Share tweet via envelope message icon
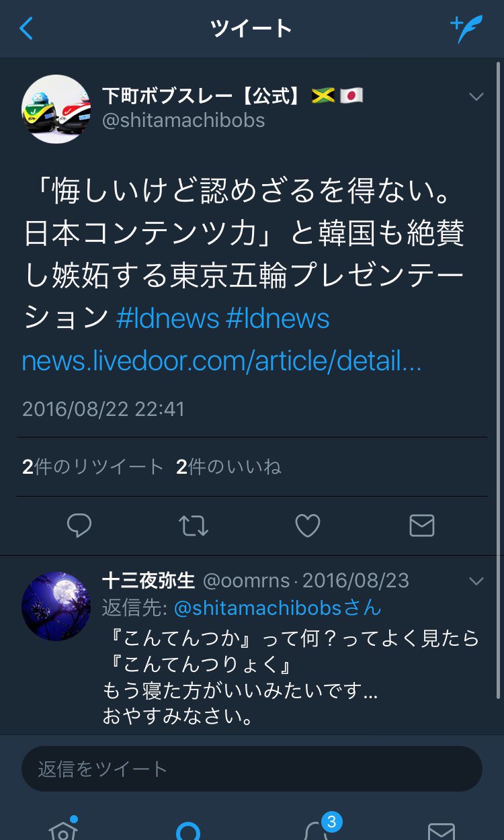The height and width of the screenshot is (840, 504). [x=422, y=526]
